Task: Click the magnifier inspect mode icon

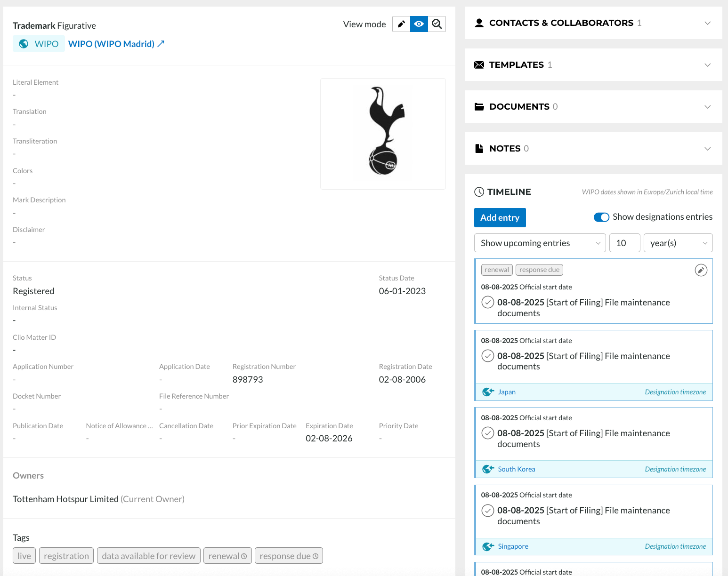Action: point(437,24)
